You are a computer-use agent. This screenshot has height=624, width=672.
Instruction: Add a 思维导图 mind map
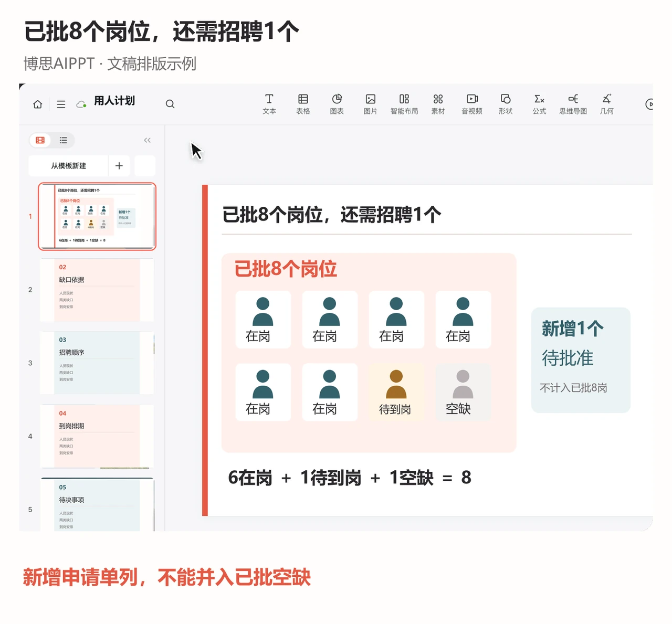[573, 104]
